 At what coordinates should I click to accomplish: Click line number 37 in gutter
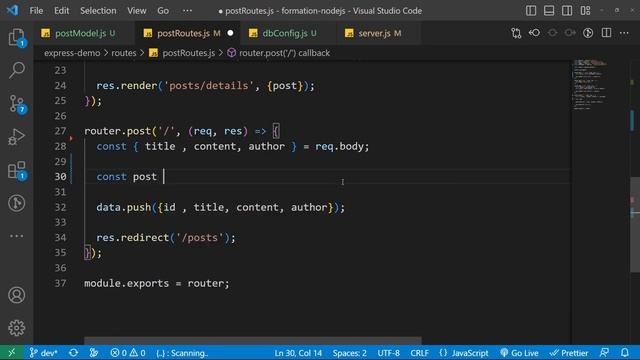(60, 283)
